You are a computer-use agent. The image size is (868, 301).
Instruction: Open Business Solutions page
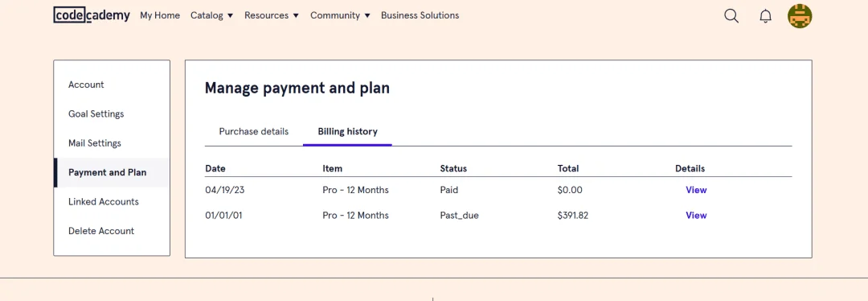click(x=420, y=15)
